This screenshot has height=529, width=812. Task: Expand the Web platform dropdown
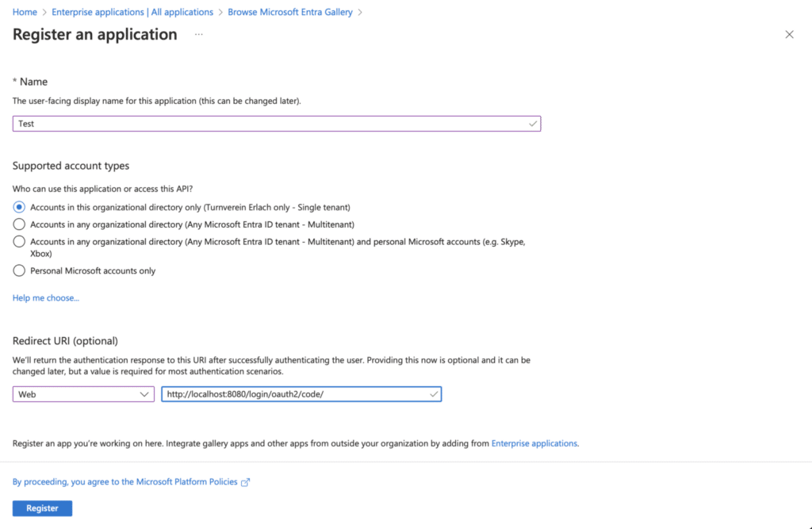click(x=83, y=394)
